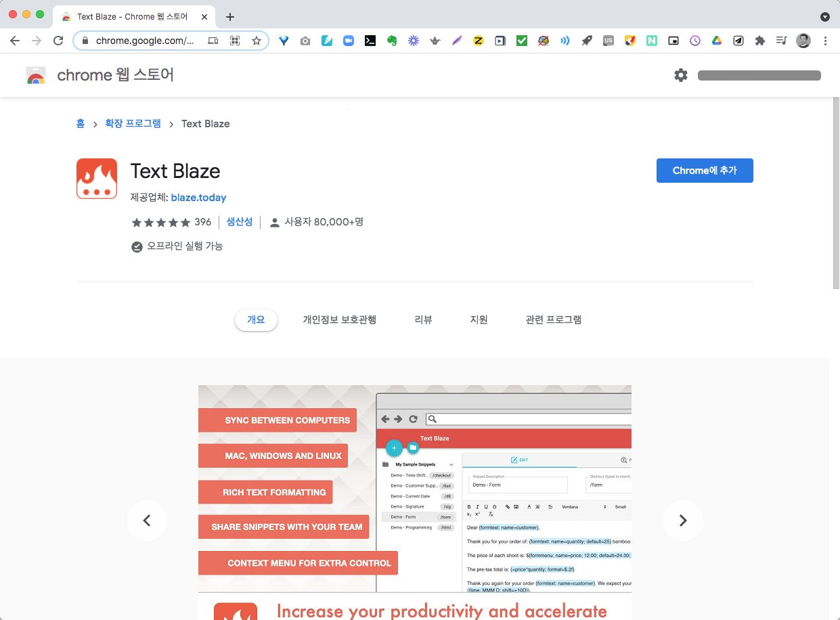Screen dimensions: 840x620
Task: Show next screenshot with right chevron
Action: tap(683, 521)
